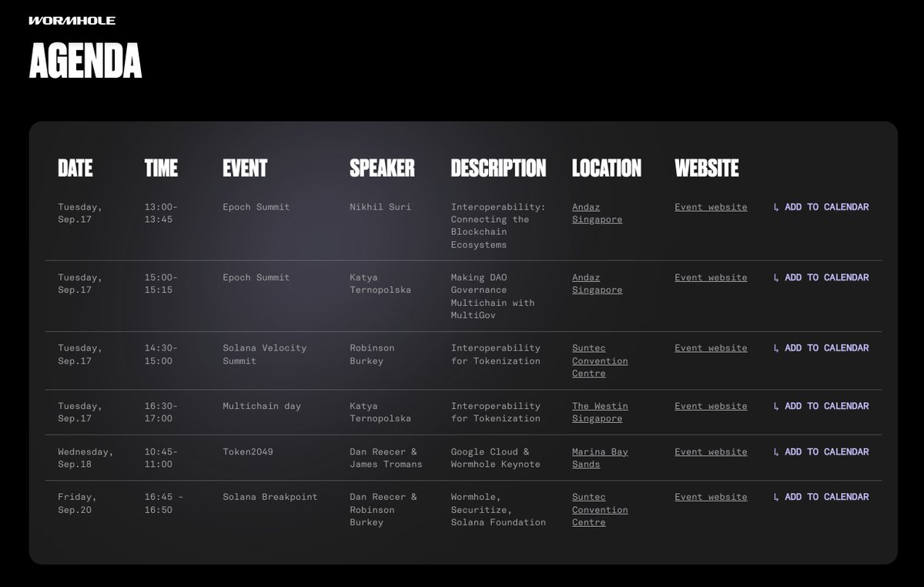Open Suntec Convention Centre link for Solana Velocity Summit
This screenshot has height=587, width=924.
pos(600,361)
